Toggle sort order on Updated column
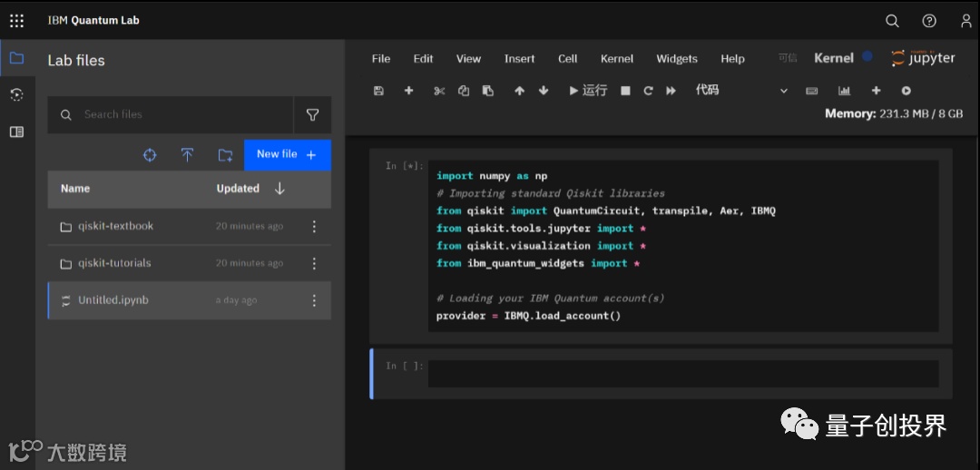The height and width of the screenshot is (470, 980). tap(279, 189)
